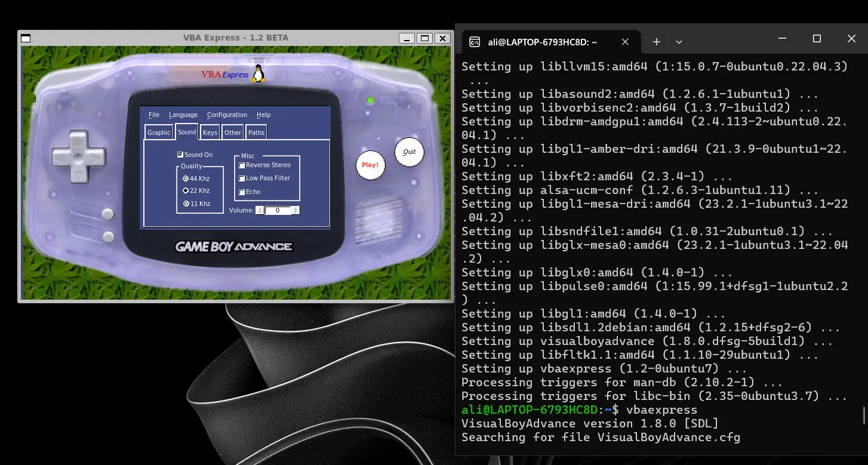Click the 'vbaexpress' command text in terminal

pyautogui.click(x=662, y=410)
